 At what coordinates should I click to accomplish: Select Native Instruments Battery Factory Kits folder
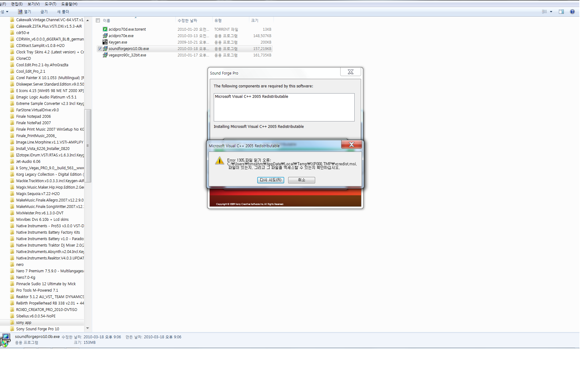click(48, 232)
